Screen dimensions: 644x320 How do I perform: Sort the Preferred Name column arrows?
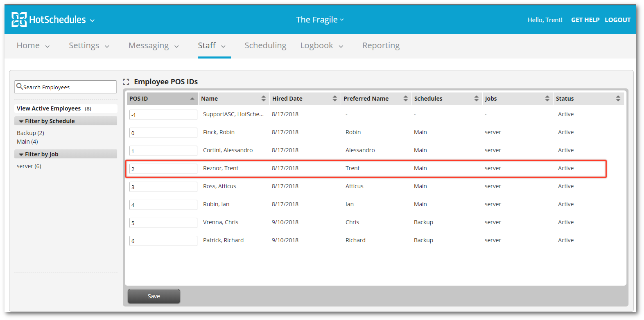[x=406, y=99]
